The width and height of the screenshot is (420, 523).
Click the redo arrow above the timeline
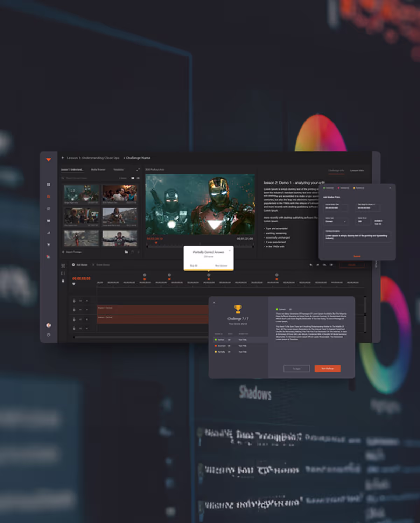click(x=318, y=265)
